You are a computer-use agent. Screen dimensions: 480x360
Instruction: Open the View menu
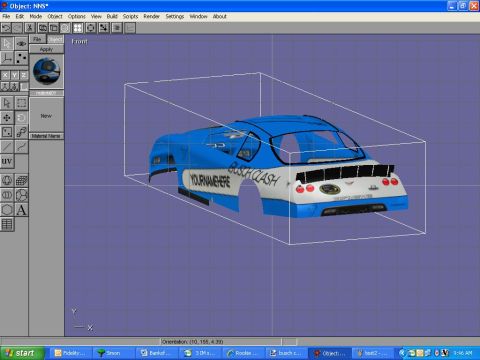point(96,16)
